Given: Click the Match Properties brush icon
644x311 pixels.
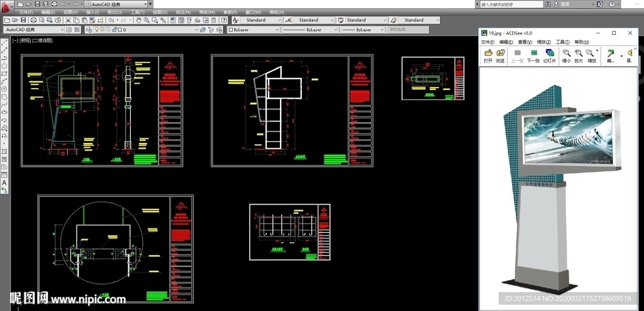Looking at the screenshot, I should [x=92, y=20].
